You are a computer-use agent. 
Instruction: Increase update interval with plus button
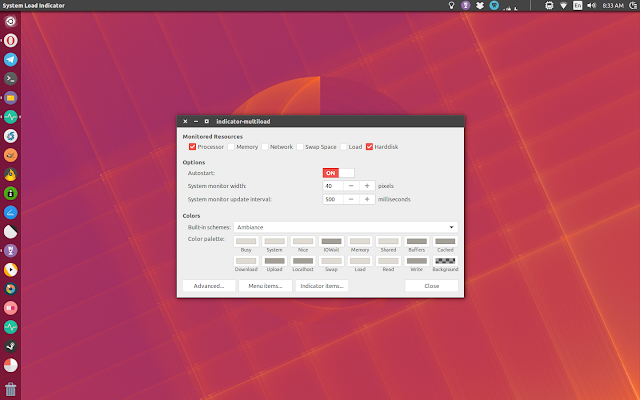tap(367, 199)
